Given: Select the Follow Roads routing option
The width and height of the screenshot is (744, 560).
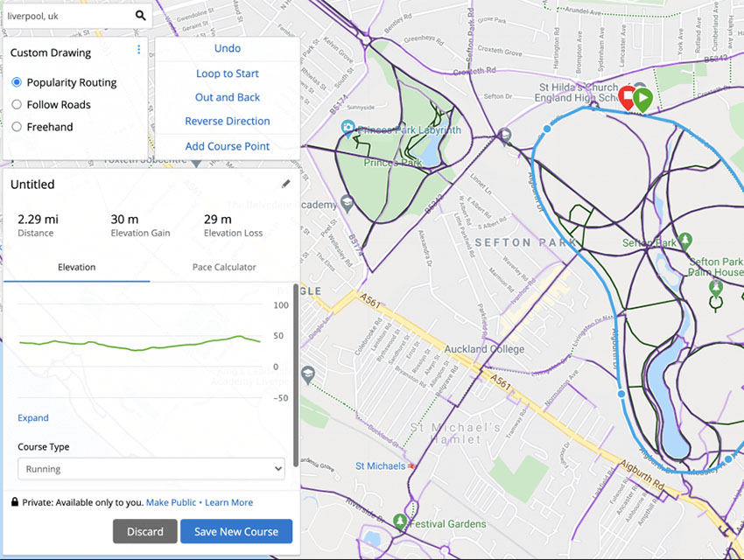Looking at the screenshot, I should pos(18,104).
